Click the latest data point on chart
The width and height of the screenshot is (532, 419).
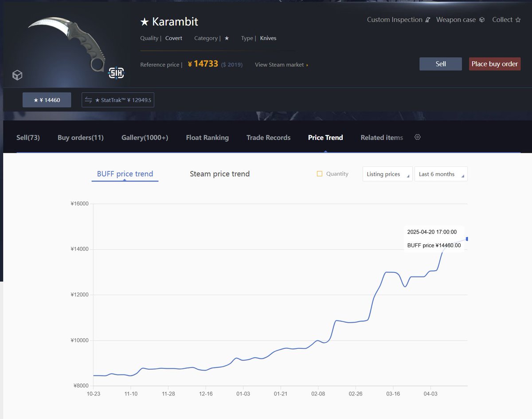point(467,239)
